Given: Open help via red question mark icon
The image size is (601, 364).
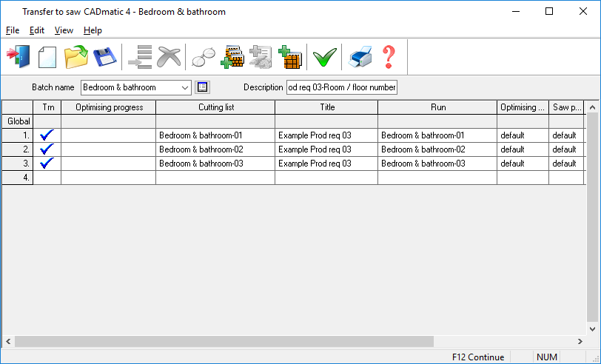Looking at the screenshot, I should coord(389,57).
